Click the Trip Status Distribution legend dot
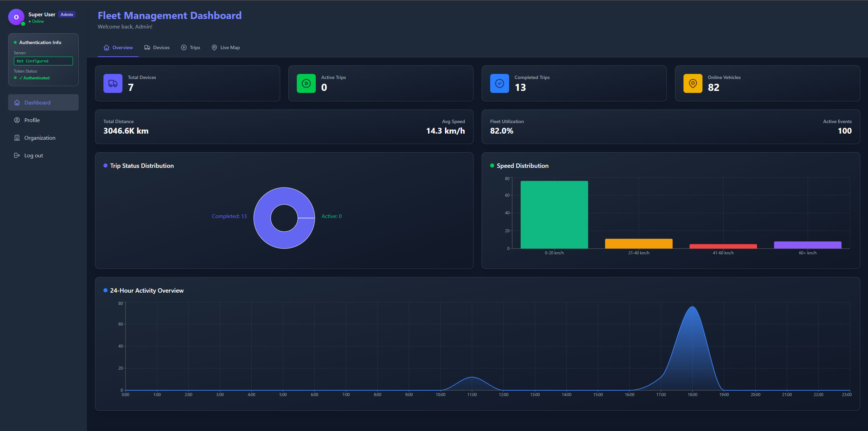The image size is (868, 431). pyautogui.click(x=105, y=165)
